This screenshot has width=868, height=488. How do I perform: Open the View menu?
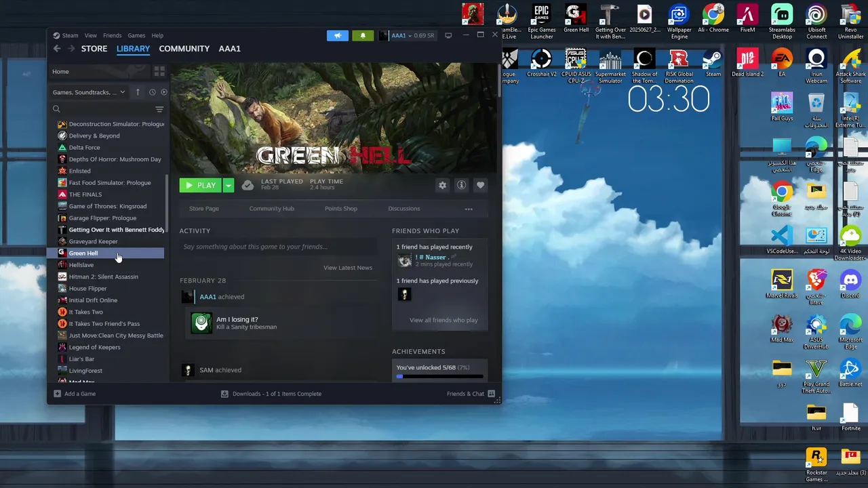click(90, 35)
